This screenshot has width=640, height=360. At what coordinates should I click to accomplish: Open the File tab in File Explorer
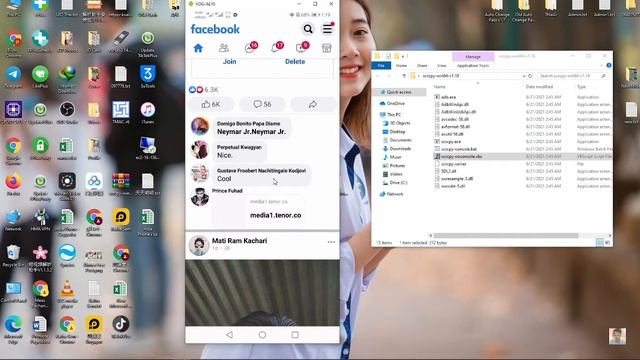pyautogui.click(x=381, y=66)
